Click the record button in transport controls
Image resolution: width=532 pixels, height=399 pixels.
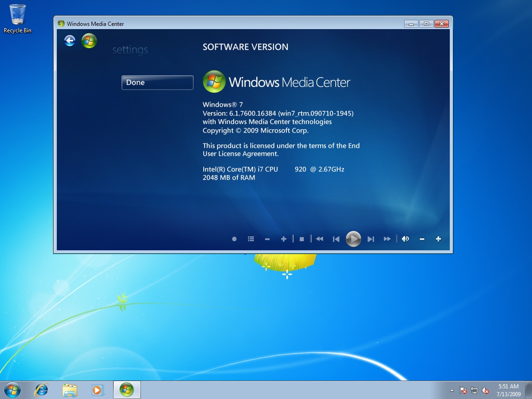coord(234,239)
